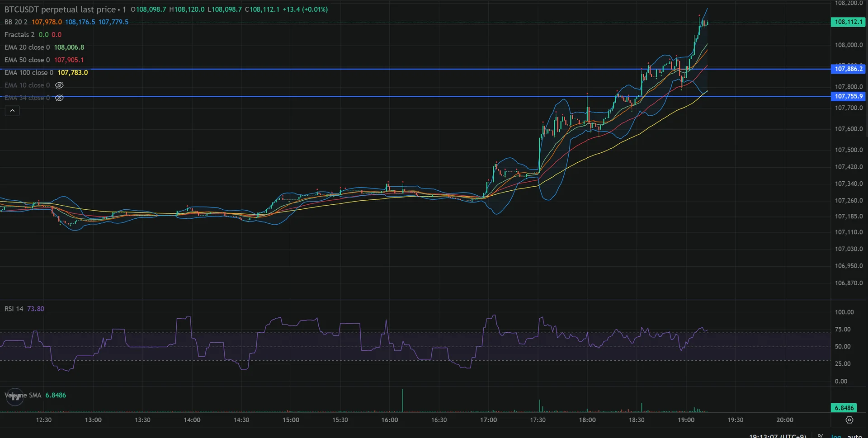Select the BB 20 2 indicator legend
The image size is (868, 438).
click(16, 22)
